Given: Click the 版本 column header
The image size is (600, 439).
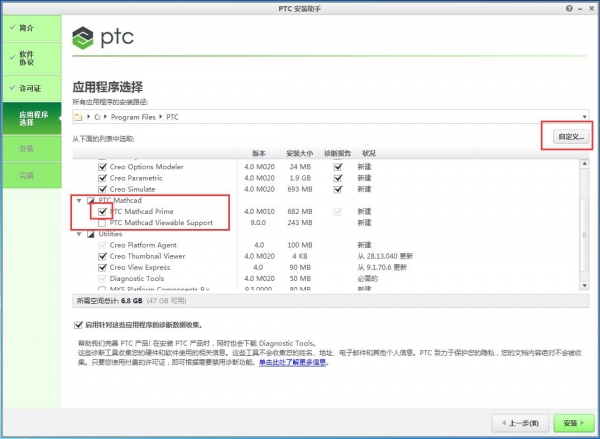Looking at the screenshot, I should click(259, 153).
